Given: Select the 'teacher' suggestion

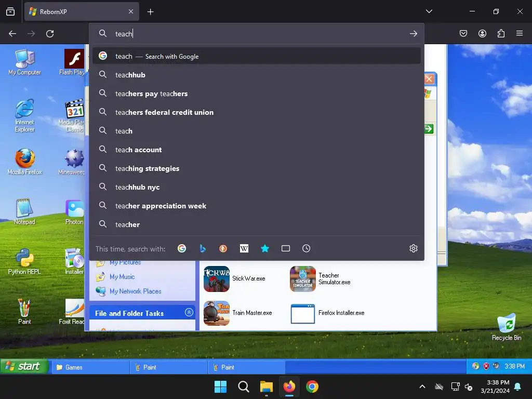Looking at the screenshot, I should coord(257,224).
